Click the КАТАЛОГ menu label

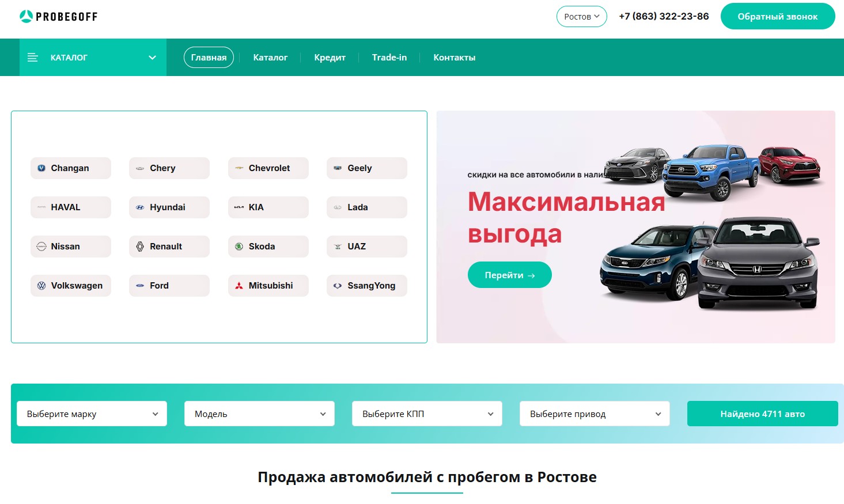[69, 58]
